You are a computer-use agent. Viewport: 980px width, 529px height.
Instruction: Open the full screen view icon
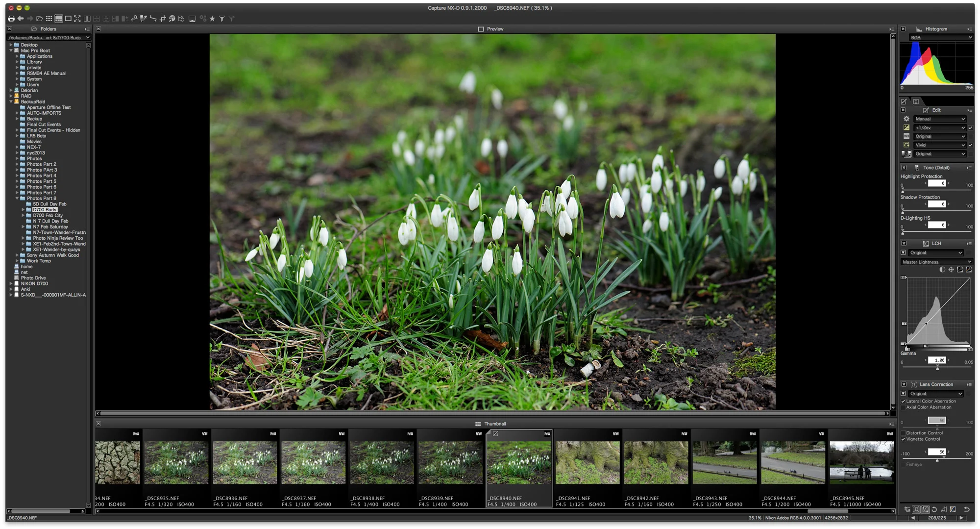pyautogui.click(x=76, y=19)
